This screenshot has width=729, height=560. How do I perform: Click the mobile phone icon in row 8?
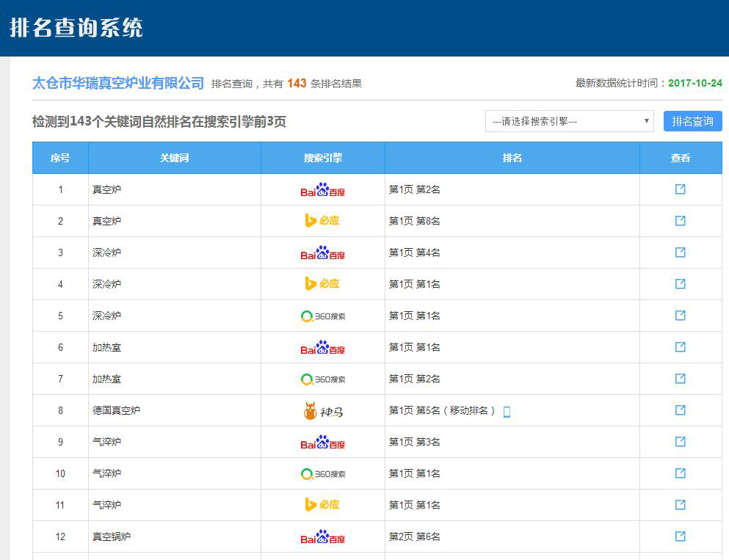[x=507, y=412]
